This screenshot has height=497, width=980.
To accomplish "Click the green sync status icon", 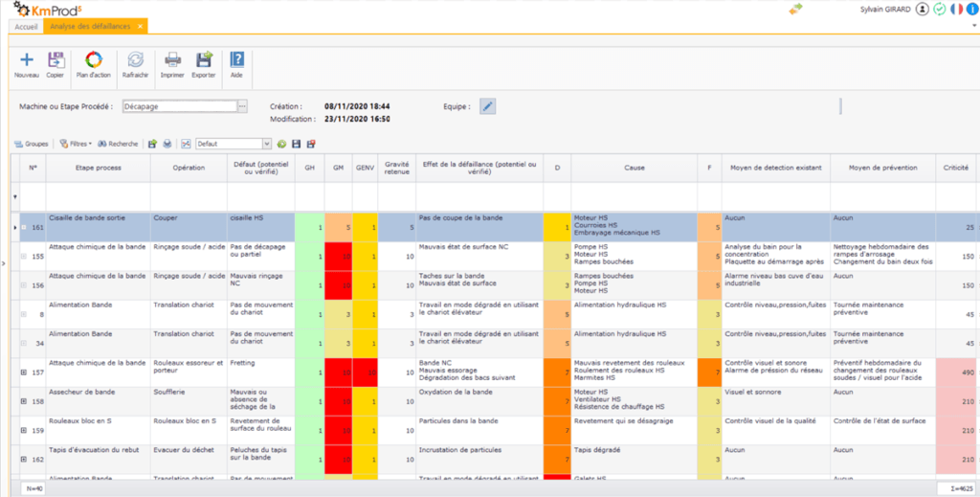I will pyautogui.click(x=940, y=10).
